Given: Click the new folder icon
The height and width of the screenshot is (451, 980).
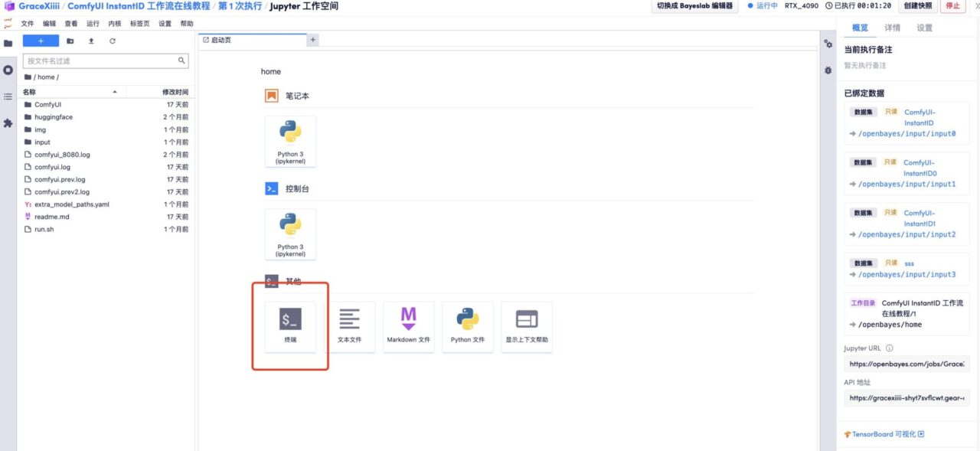Looking at the screenshot, I should pos(70,41).
